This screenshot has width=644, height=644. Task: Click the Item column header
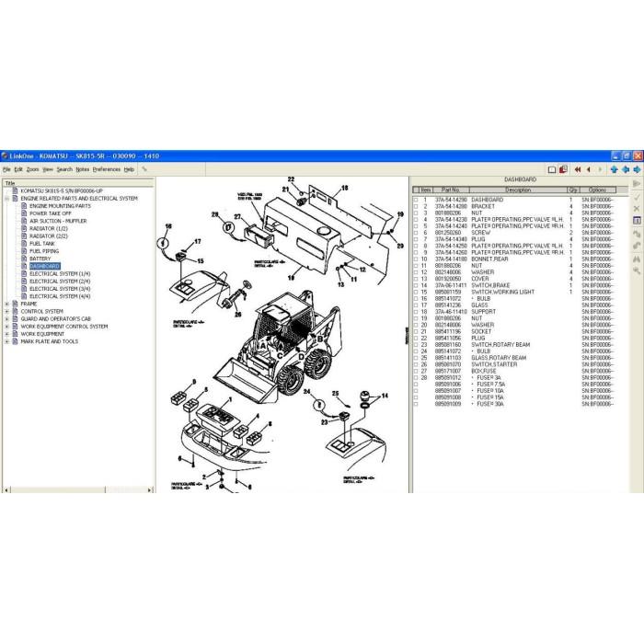(x=425, y=190)
